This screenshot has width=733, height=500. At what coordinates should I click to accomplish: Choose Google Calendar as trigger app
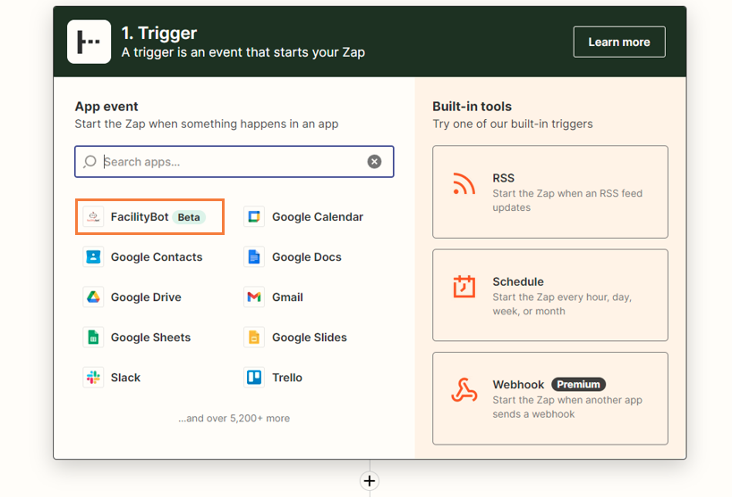coord(317,217)
